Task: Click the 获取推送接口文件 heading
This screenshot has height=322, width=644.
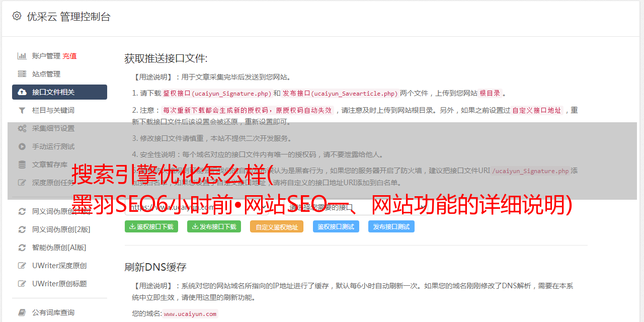Action: (x=166, y=58)
